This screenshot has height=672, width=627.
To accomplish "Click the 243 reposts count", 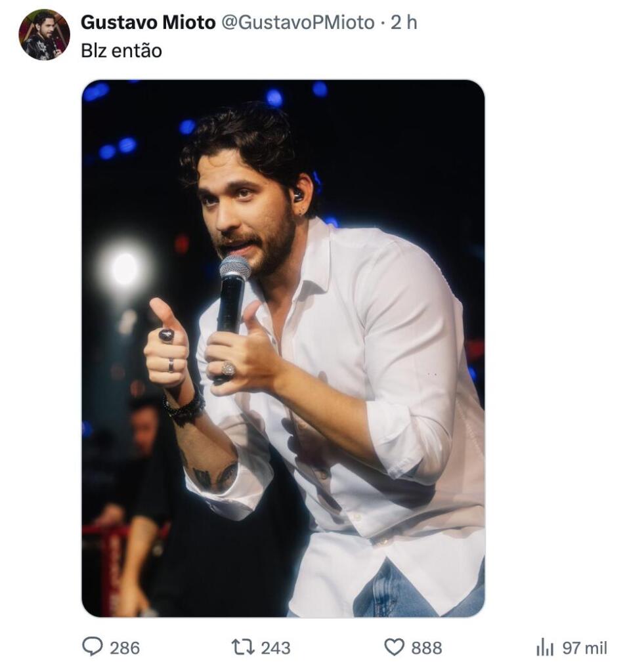I will click(x=275, y=648).
